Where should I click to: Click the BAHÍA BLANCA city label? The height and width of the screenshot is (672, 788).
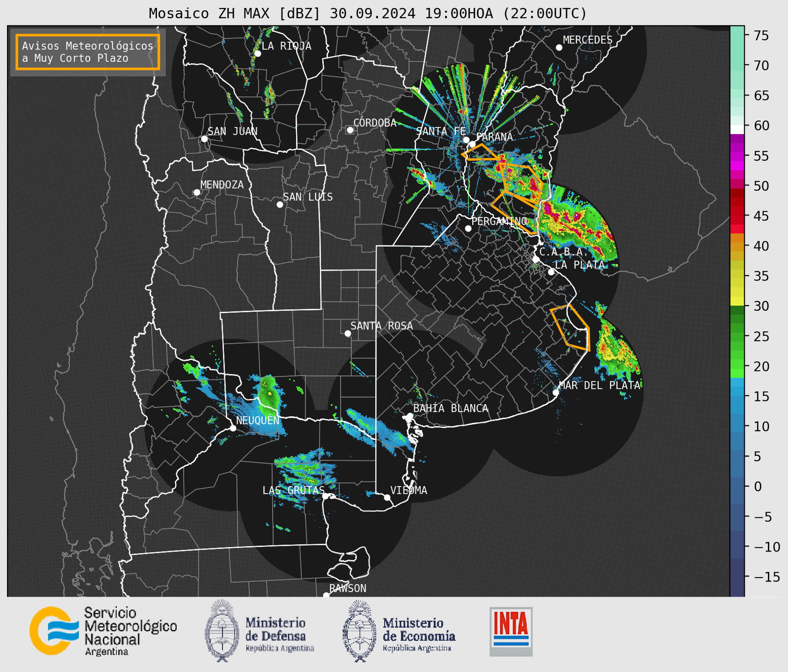(451, 408)
